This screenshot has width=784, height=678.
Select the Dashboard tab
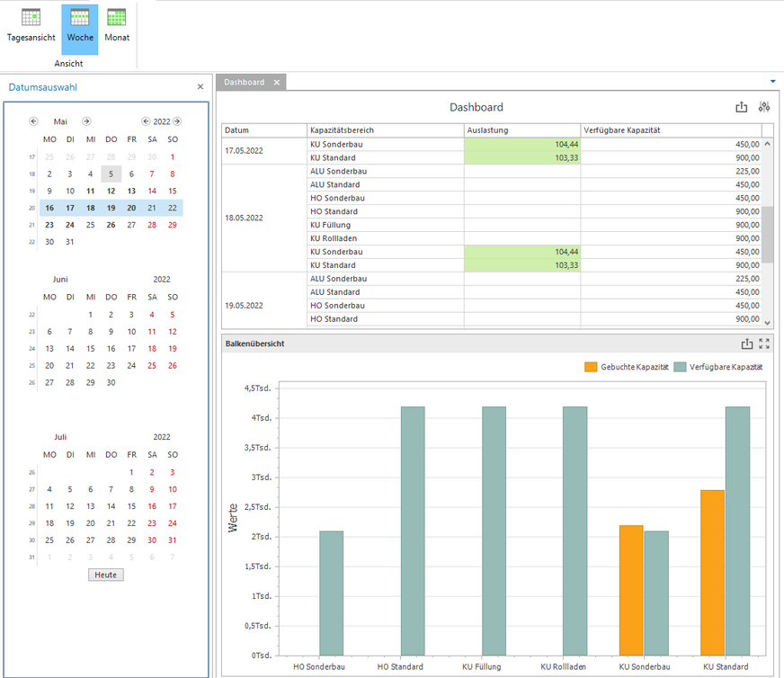pos(245,82)
